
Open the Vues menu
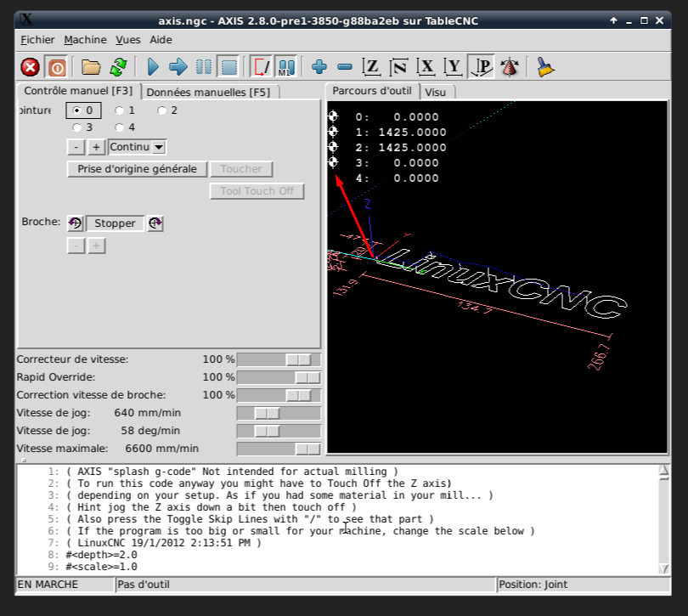click(128, 40)
